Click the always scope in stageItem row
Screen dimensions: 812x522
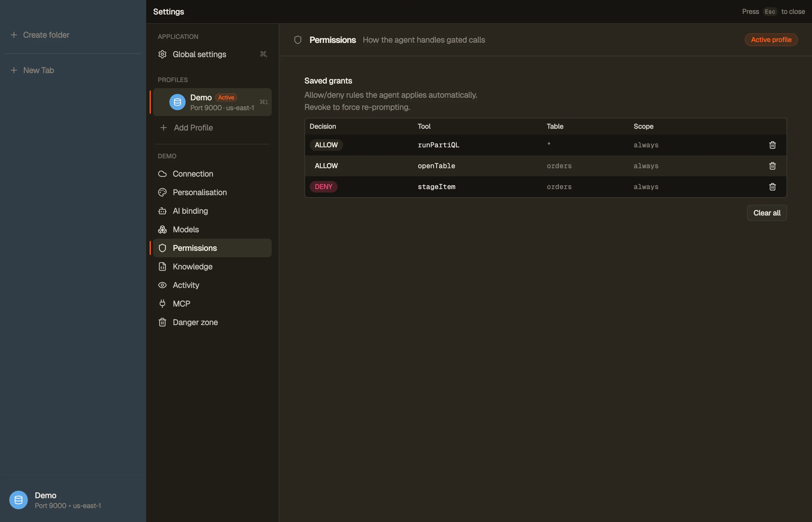[646, 187]
